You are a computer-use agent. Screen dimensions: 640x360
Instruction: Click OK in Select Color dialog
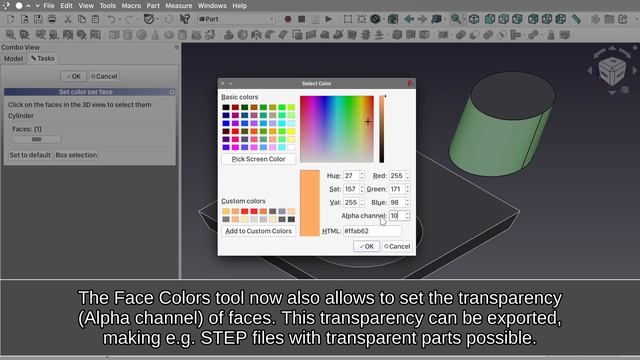366,246
